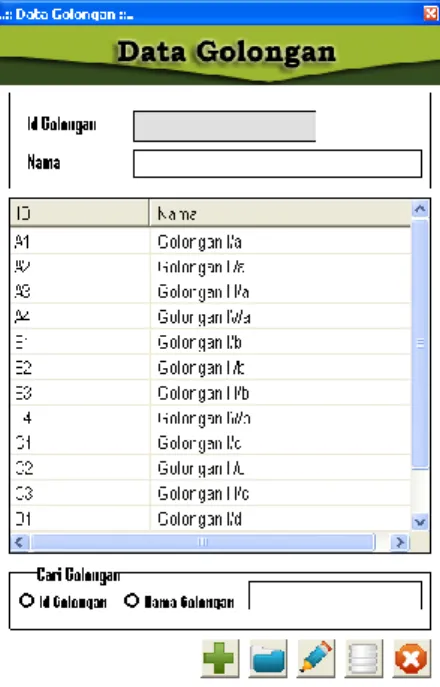Click the pencil edit icon
Image resolution: width=440 pixels, height=687 pixels.
point(316,658)
